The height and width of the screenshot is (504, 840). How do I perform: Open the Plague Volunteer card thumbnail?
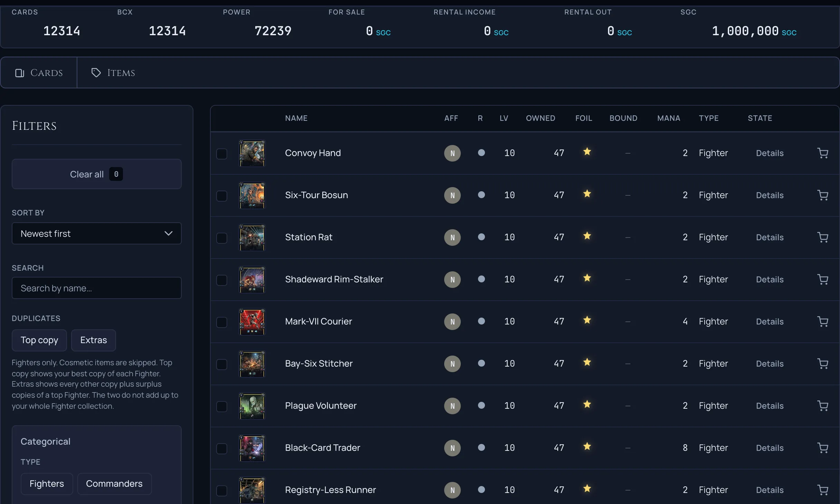coord(252,406)
